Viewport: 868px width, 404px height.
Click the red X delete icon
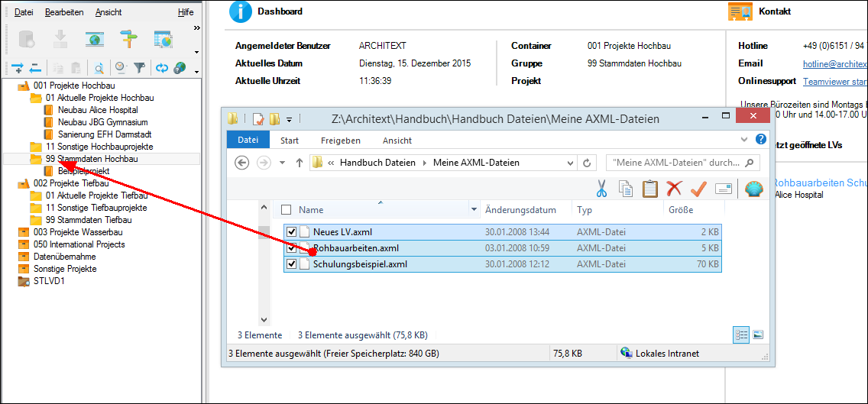coord(674,189)
